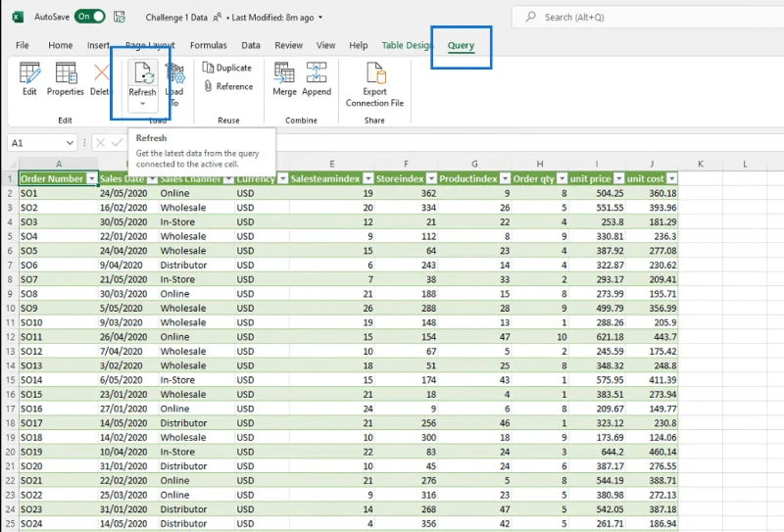Viewport: 784px width, 532px height.
Task: Create a Reference of the query
Action: coord(228,86)
